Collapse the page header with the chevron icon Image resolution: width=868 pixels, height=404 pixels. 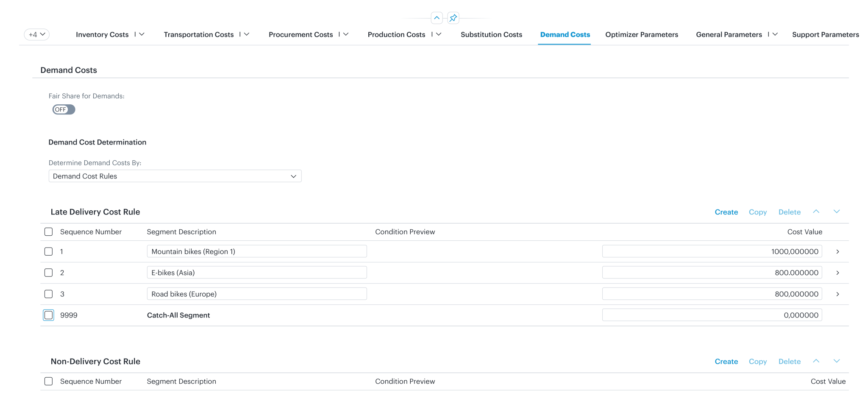[x=436, y=18]
